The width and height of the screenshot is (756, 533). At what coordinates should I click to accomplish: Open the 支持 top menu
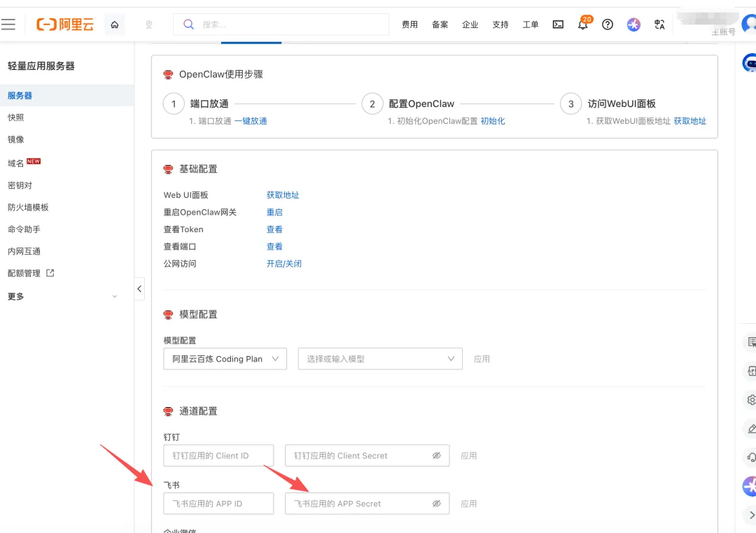[x=500, y=24]
